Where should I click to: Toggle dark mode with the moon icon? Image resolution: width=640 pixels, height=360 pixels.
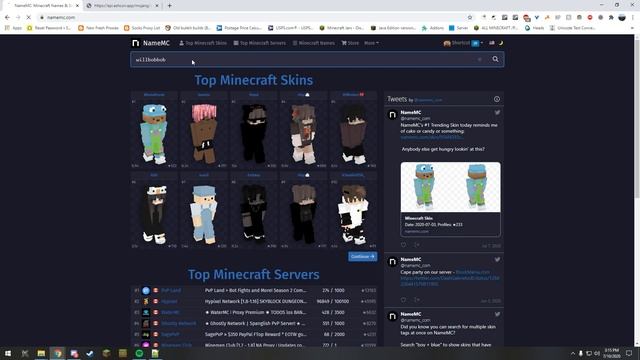[500, 43]
